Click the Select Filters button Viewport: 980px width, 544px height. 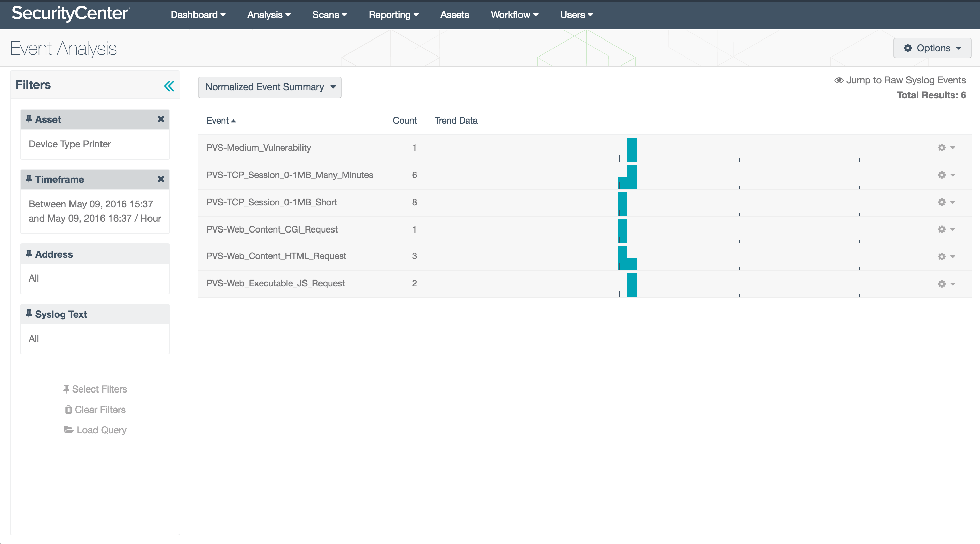pos(94,388)
